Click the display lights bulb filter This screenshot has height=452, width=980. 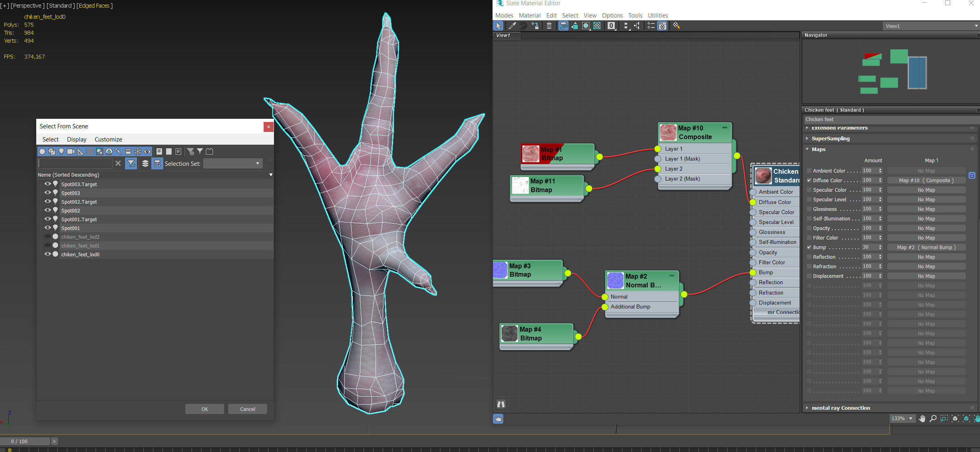click(61, 151)
